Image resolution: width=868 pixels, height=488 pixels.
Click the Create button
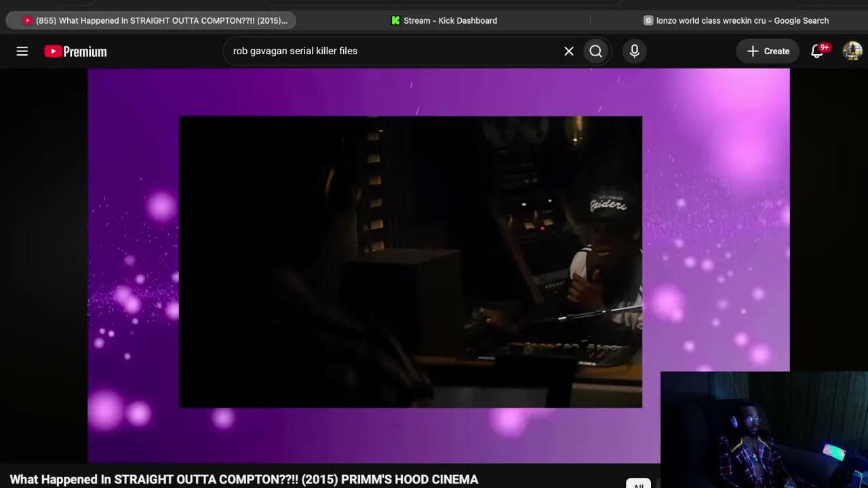(768, 52)
